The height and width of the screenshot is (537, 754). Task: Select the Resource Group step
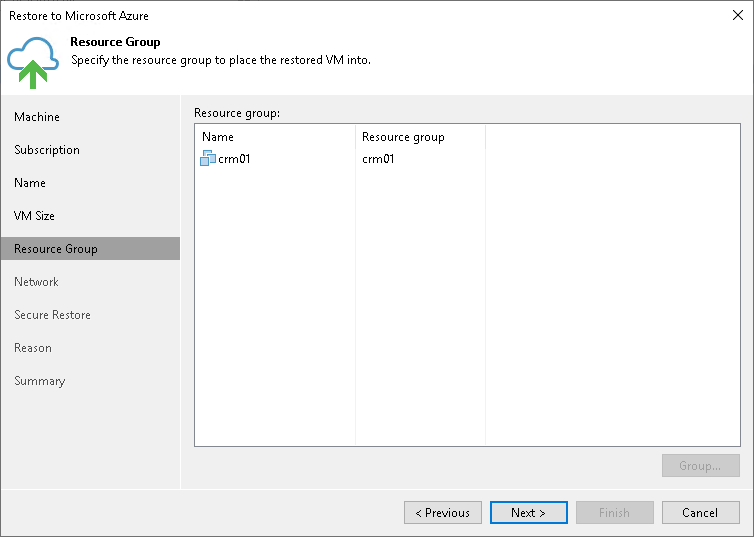(x=90, y=249)
